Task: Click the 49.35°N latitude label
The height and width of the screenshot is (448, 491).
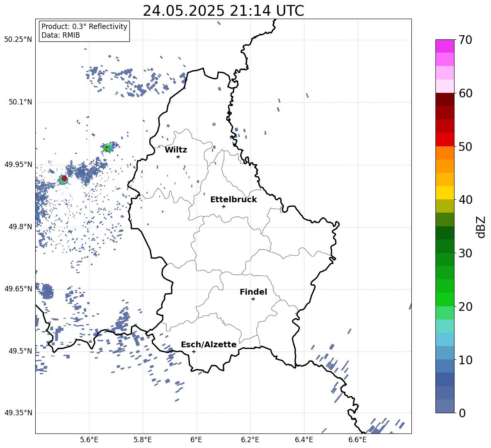Action: tap(18, 413)
